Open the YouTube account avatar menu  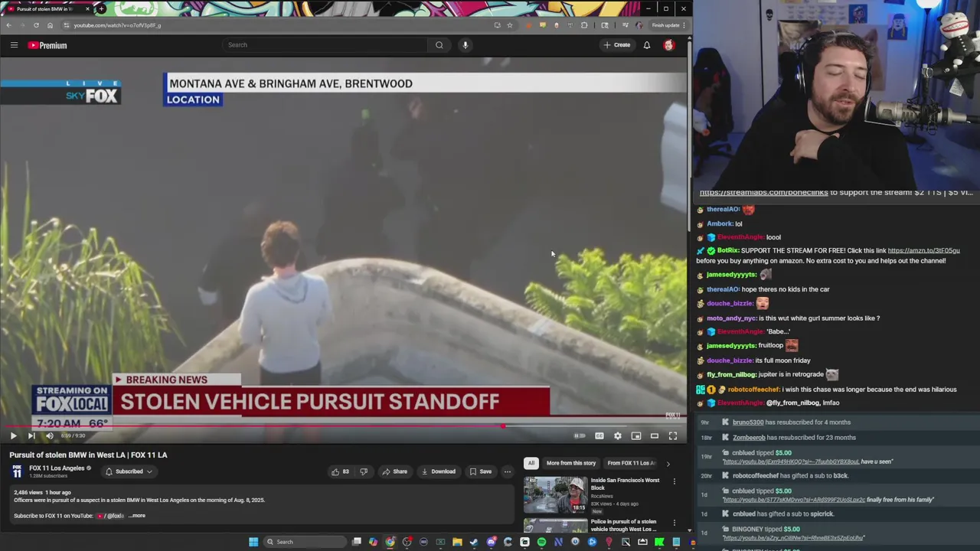click(x=668, y=45)
